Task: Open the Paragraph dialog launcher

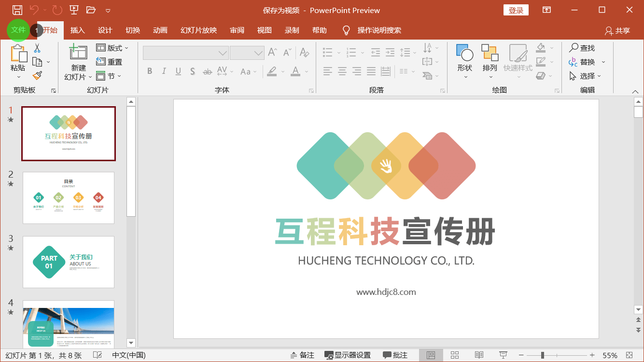Action: tap(443, 91)
